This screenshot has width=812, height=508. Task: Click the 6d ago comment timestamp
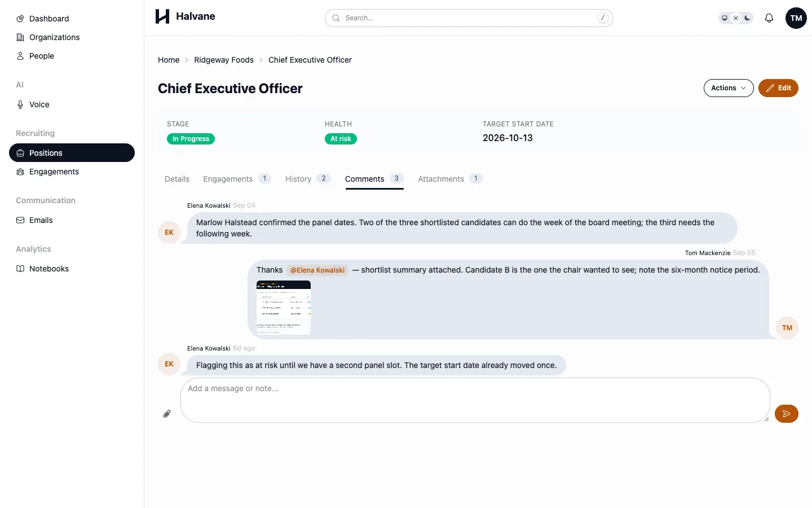tap(244, 348)
